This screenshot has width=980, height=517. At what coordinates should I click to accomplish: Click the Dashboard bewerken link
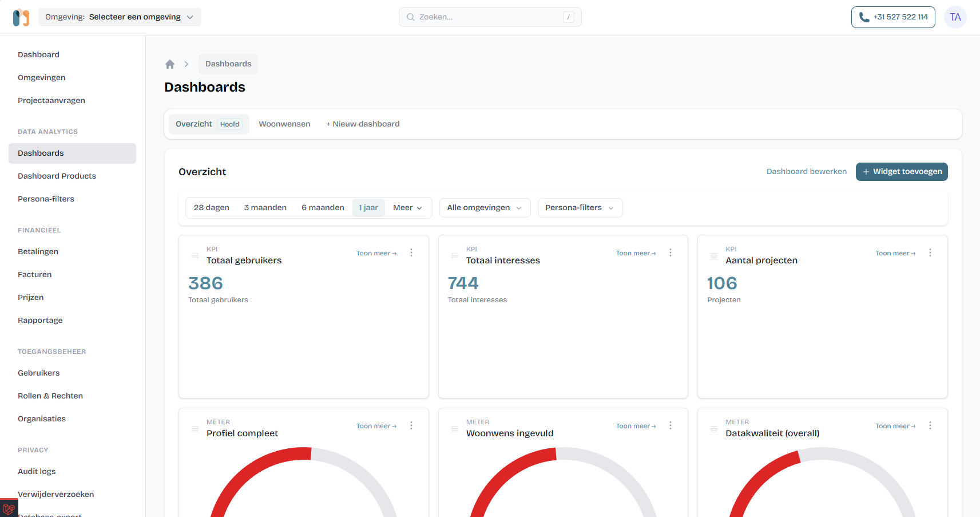tap(807, 172)
